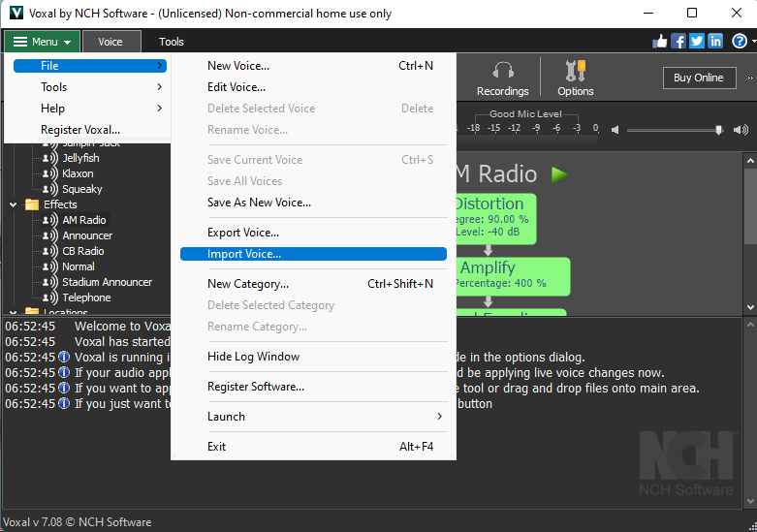This screenshot has height=532, width=757.
Task: Toggle Hide Log Window menu item
Action: tap(313, 357)
